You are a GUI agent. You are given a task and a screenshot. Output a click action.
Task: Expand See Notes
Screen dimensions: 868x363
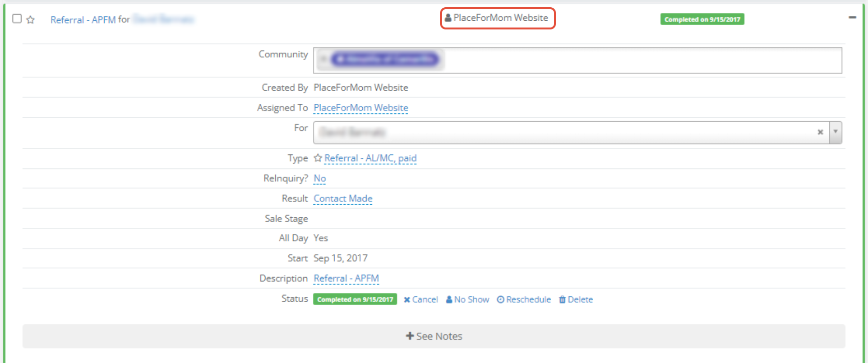pos(434,336)
